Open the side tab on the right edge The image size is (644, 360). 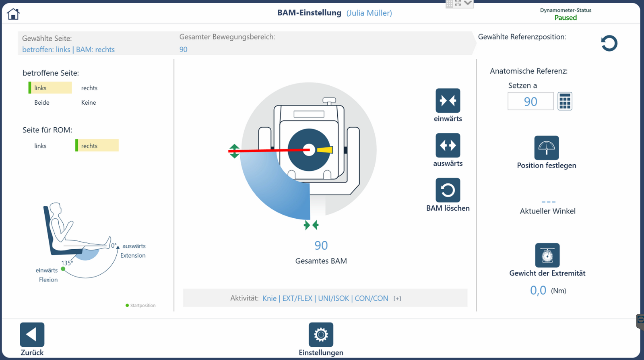click(640, 321)
